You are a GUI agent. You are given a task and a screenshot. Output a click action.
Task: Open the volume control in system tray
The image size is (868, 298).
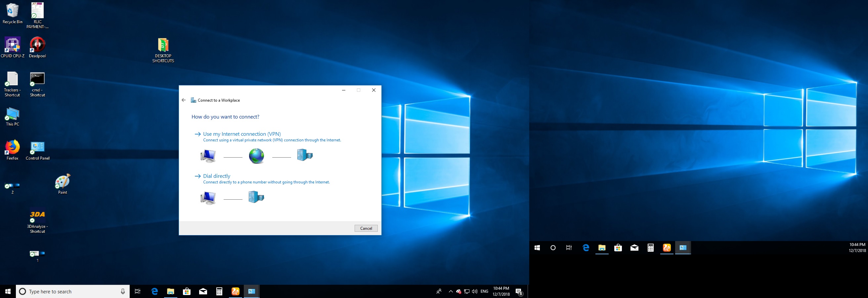pos(475,292)
